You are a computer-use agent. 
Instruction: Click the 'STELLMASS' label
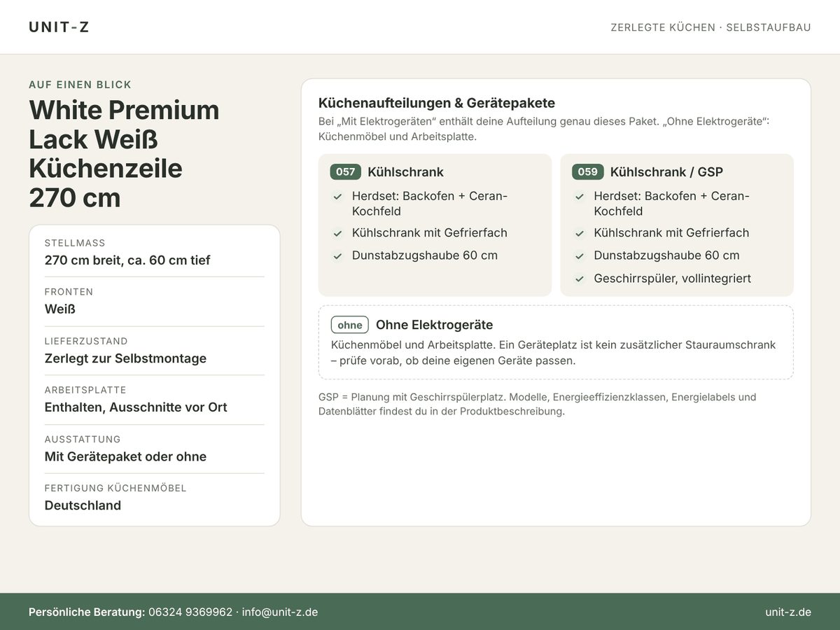[x=75, y=243]
